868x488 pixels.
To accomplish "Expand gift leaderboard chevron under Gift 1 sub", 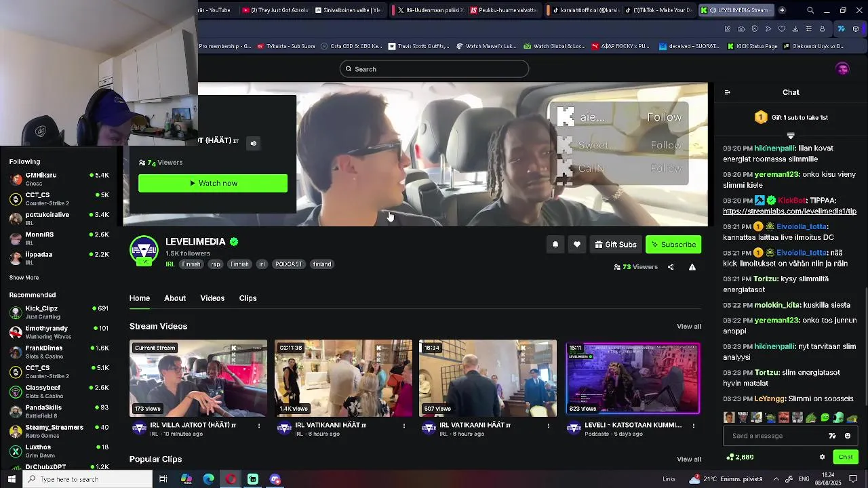I will click(x=791, y=136).
